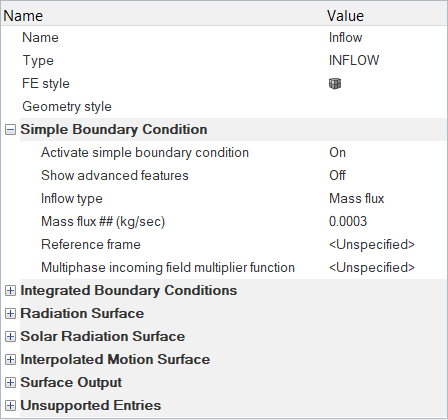Expand the Unsupported Entries group
This screenshot has width=448, height=420.
[10, 406]
